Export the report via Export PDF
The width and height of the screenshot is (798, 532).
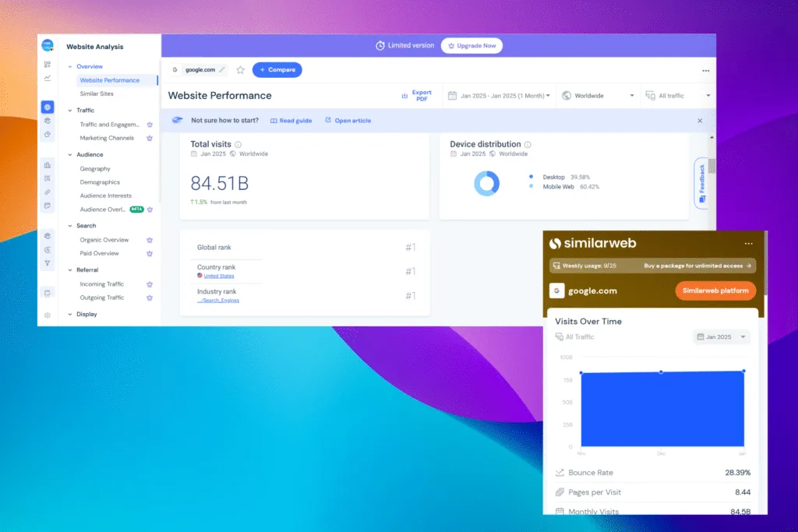coord(416,96)
